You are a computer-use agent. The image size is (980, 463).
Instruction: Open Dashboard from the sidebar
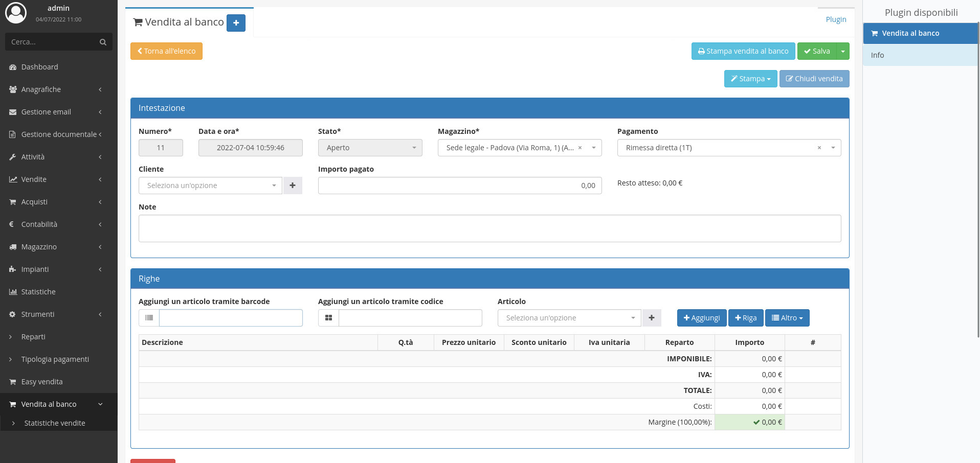click(x=39, y=67)
